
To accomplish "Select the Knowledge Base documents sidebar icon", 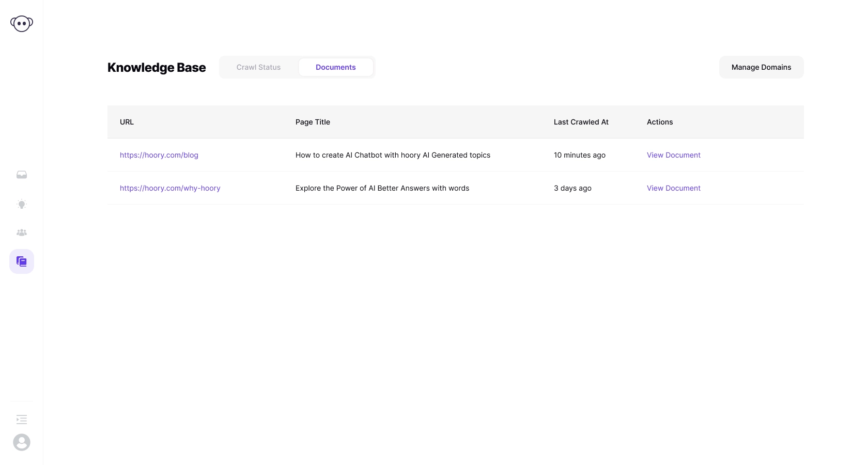I will point(22,261).
